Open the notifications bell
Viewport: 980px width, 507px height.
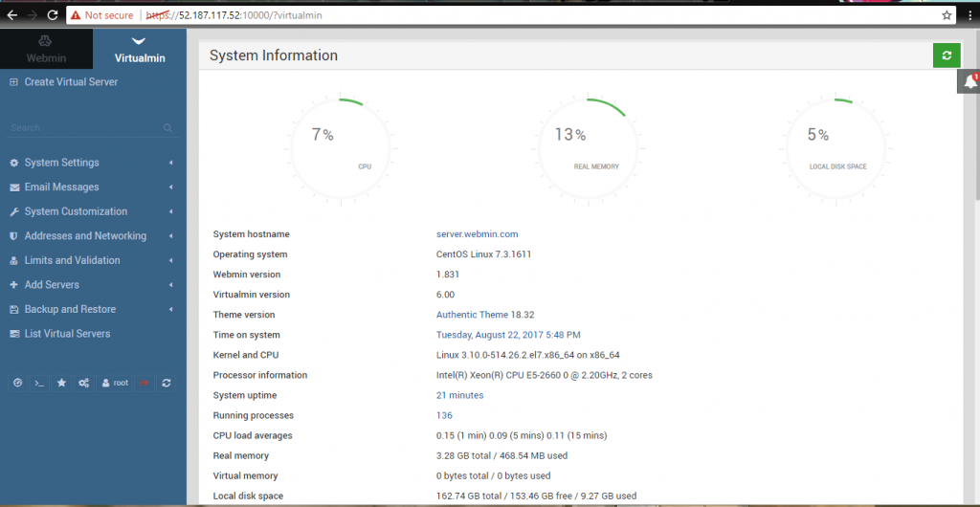(x=969, y=82)
